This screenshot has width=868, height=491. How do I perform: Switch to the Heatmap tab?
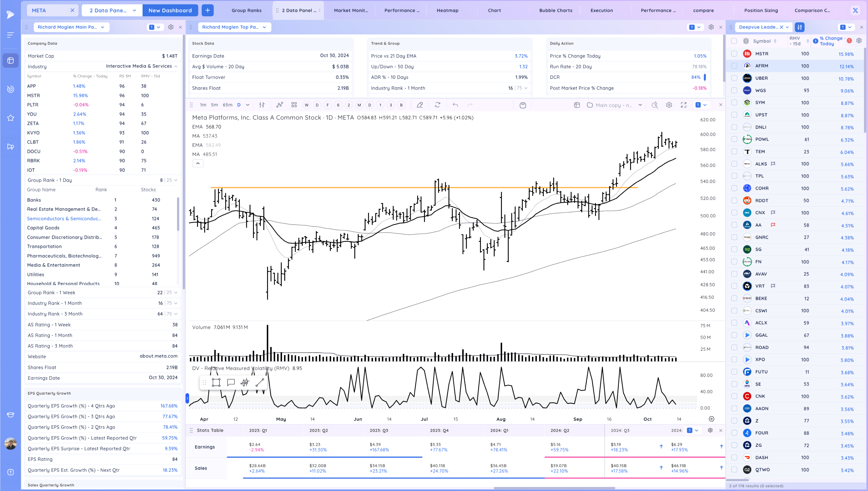(x=447, y=10)
